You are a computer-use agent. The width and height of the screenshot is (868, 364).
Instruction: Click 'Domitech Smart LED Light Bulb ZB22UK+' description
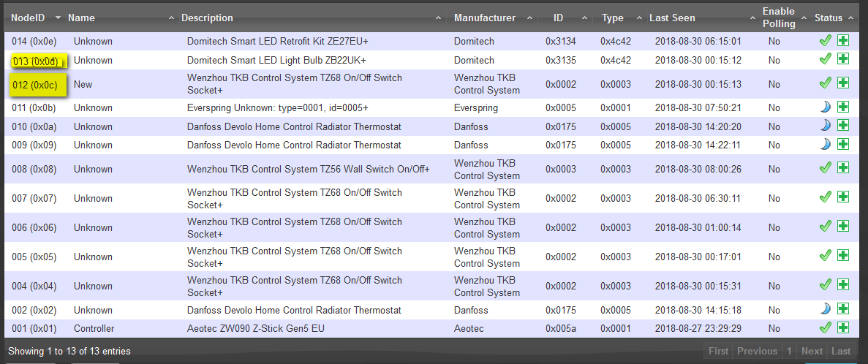[x=277, y=60]
